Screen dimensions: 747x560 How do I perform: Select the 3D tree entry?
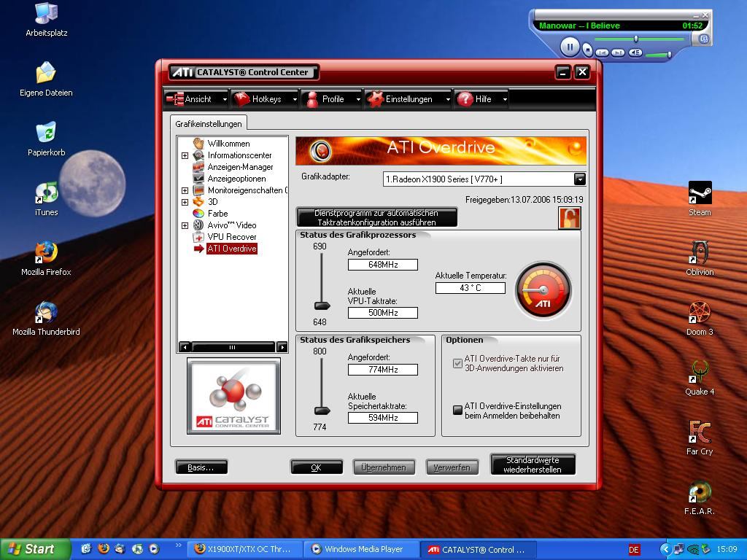[x=212, y=202]
